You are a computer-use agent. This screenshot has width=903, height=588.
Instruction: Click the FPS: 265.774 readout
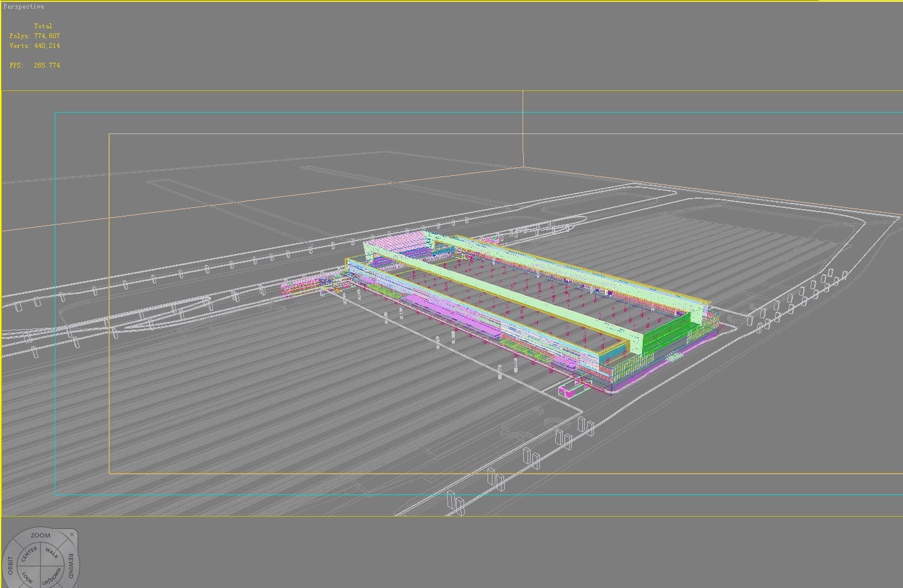coord(34,65)
